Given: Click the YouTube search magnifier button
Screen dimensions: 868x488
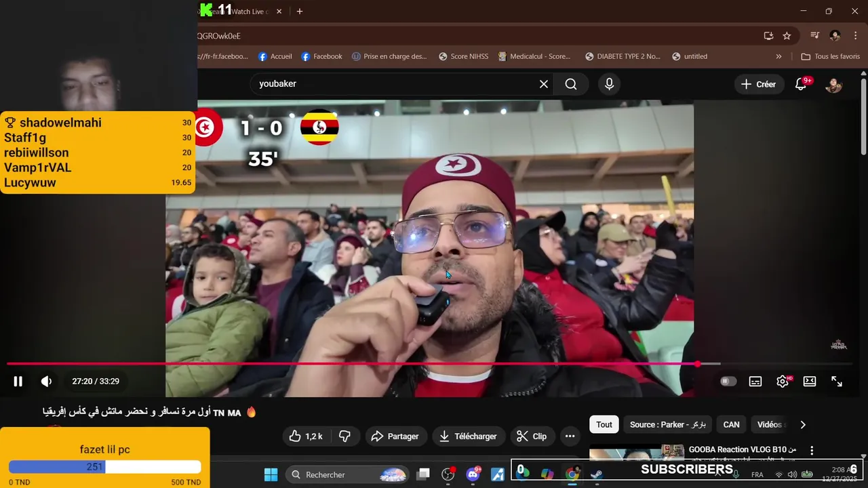Looking at the screenshot, I should point(571,84).
